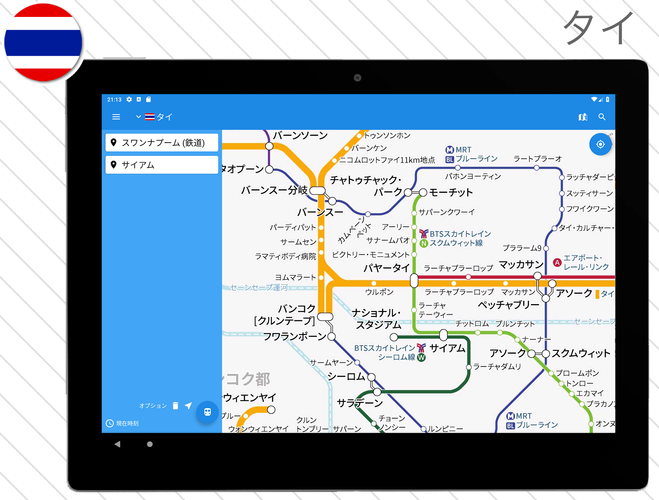Edit the サイアム destination field
Viewport: 659px width, 500px height.
tap(162, 165)
